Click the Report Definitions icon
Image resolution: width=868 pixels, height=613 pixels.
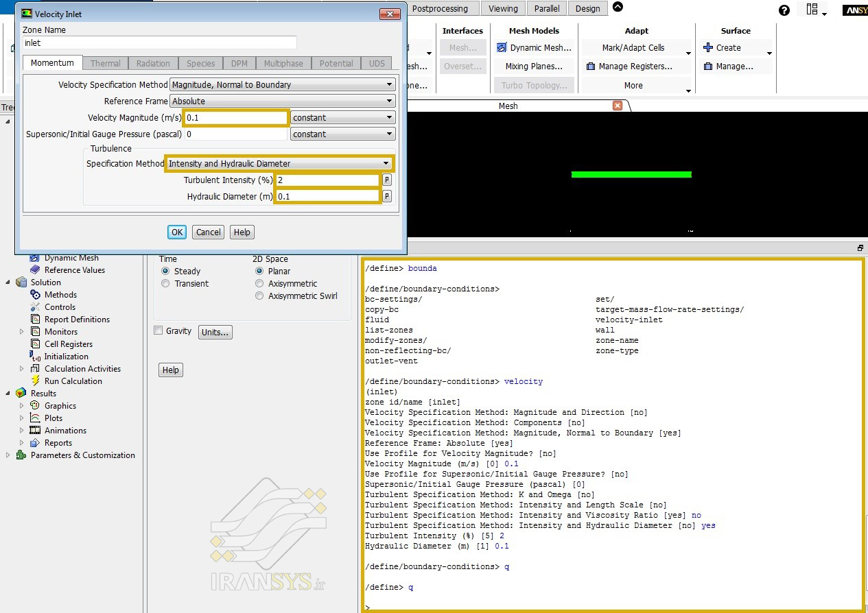35,320
